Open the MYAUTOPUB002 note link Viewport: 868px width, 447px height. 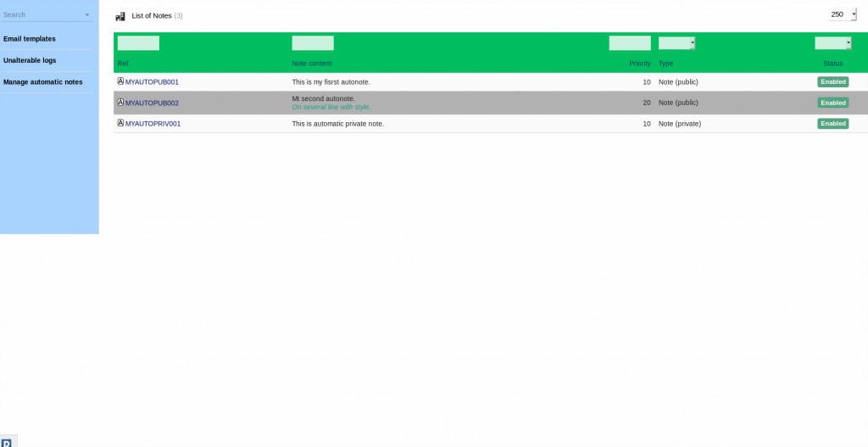point(152,103)
